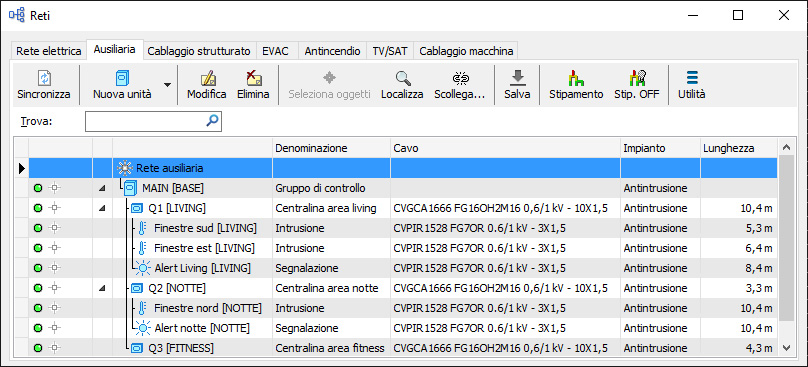Collapse the Q2 [NOTTE] tree node
This screenshot has width=808, height=367.
(102, 288)
